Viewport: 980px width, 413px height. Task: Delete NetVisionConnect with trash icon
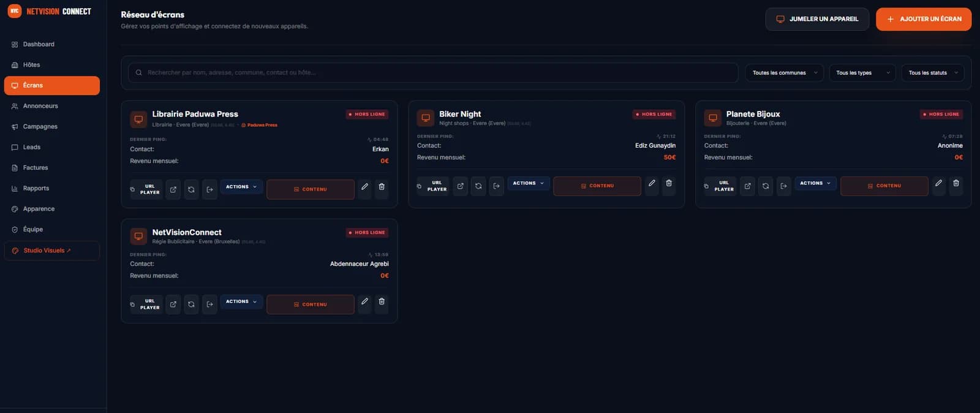382,301
